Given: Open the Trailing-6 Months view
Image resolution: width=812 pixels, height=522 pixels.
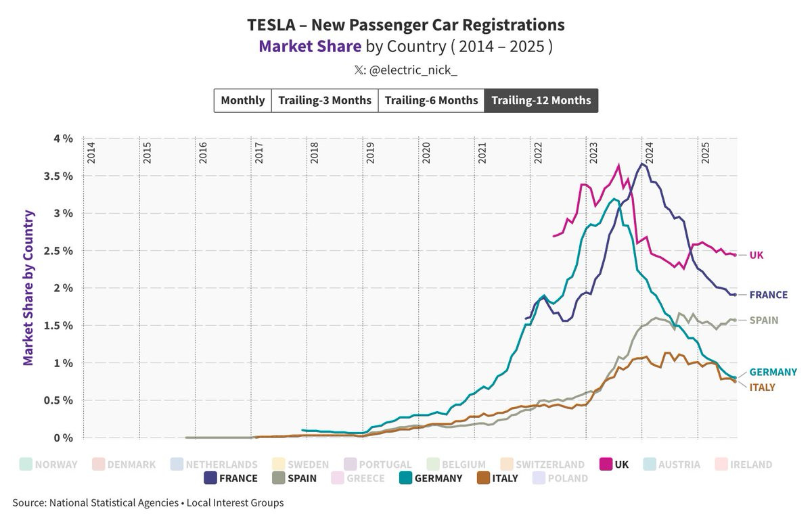Looking at the screenshot, I should click(x=431, y=101).
